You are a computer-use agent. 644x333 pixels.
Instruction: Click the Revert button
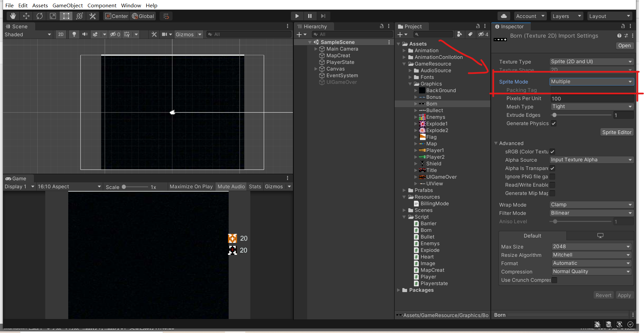coord(603,295)
